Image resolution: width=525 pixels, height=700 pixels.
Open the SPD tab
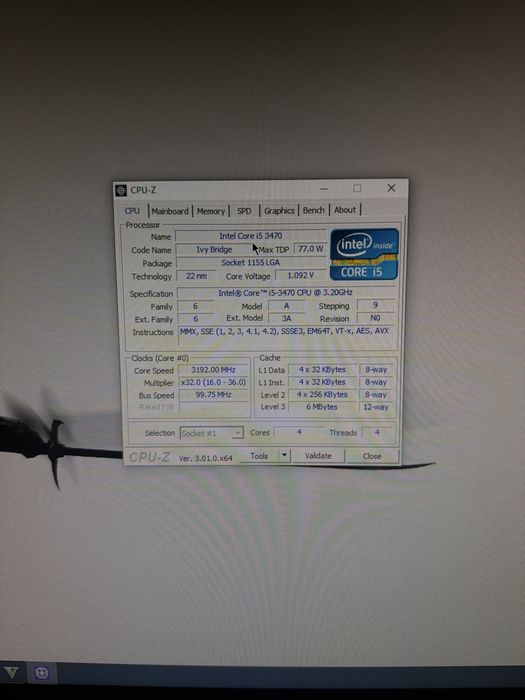tap(244, 211)
